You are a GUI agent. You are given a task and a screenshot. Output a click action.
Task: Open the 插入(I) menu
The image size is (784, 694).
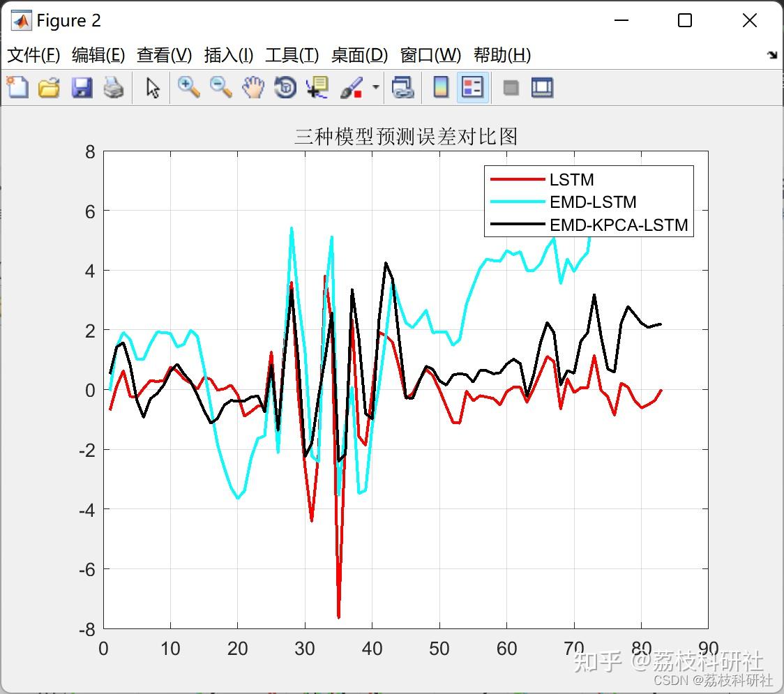pyautogui.click(x=228, y=55)
